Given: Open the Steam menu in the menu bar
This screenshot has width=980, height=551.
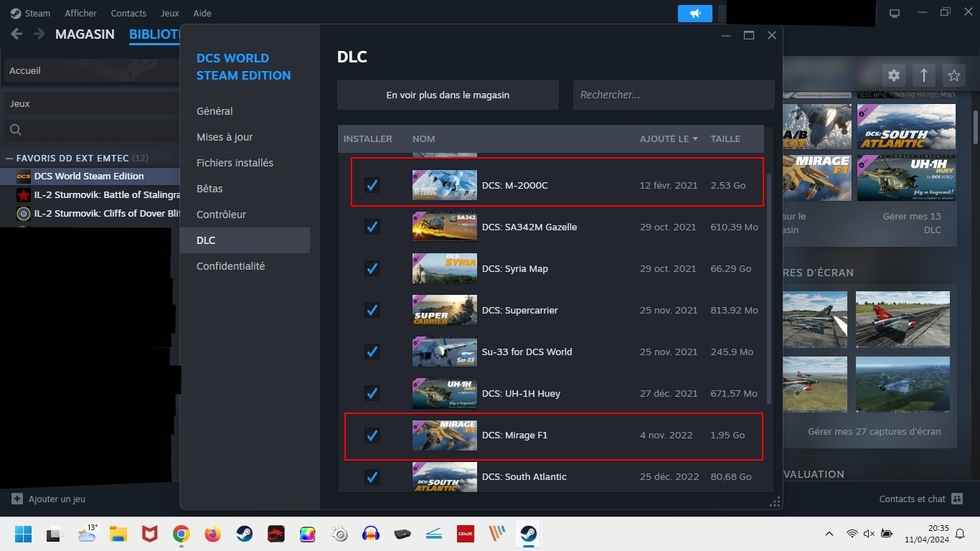Looking at the screenshot, I should click(31, 13).
